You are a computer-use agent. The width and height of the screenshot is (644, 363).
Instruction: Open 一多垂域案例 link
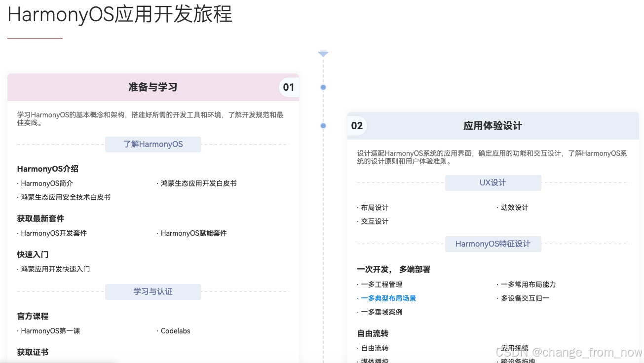(381, 312)
